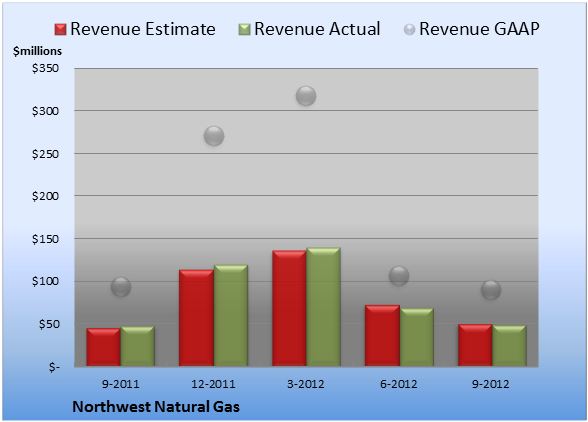Click the $150 axis value
This screenshot has height=422, width=588.
[x=45, y=239]
